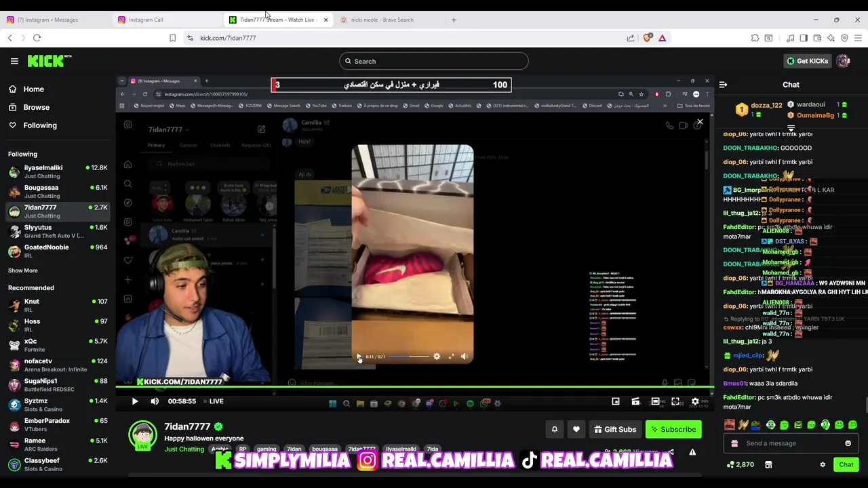
Task: Open the share page icon in address bar
Action: click(631, 38)
